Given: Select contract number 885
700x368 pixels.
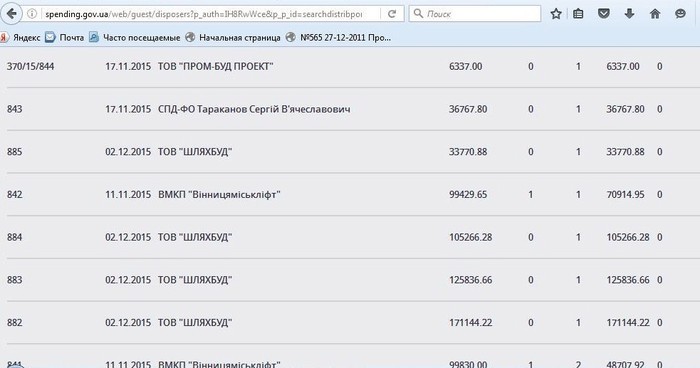Looking at the screenshot, I should pyautogui.click(x=14, y=152).
